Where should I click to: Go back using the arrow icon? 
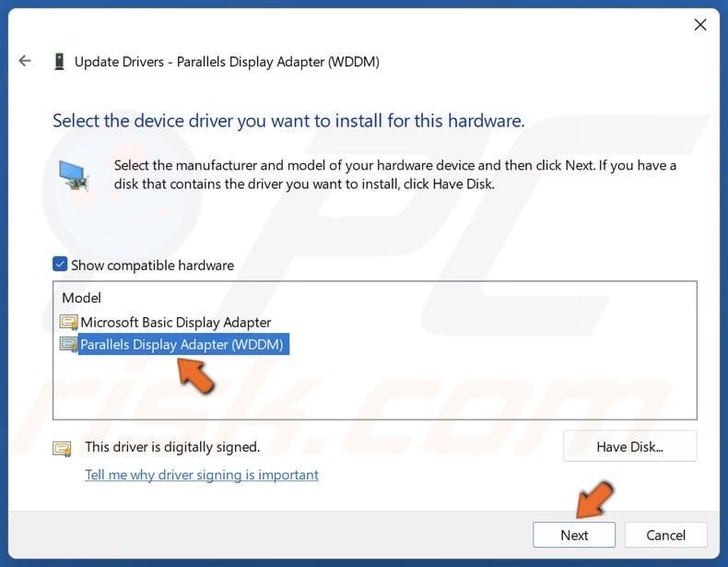(25, 61)
